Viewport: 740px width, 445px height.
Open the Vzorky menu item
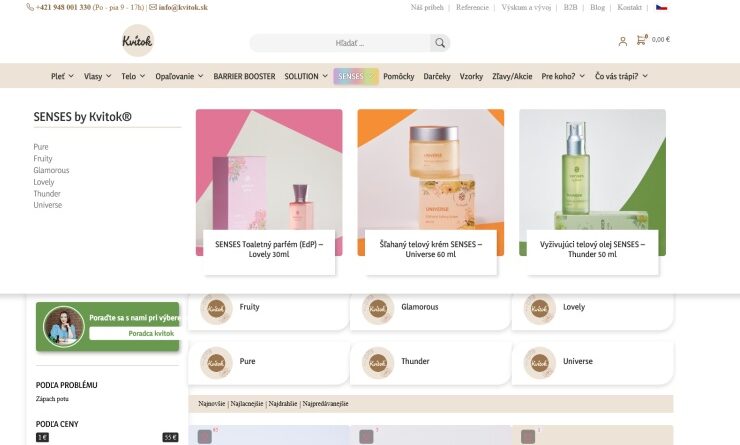tap(471, 76)
